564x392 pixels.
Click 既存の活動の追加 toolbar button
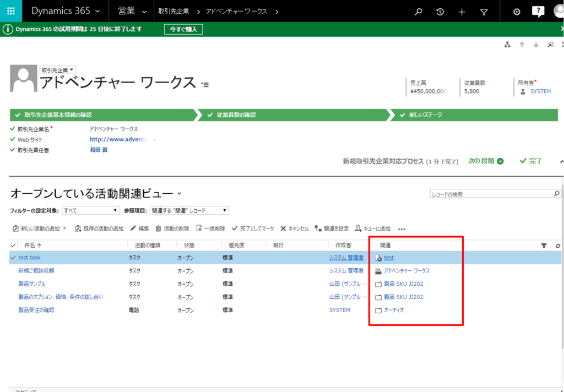(99, 228)
